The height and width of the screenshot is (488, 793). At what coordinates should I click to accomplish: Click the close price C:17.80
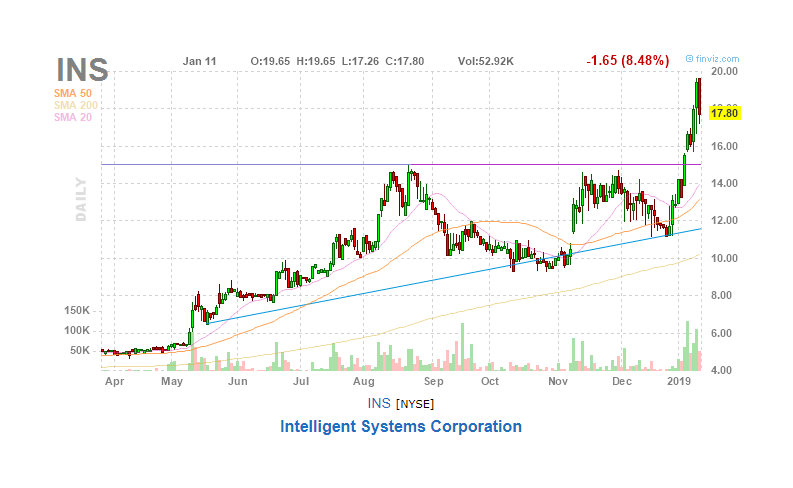point(405,61)
